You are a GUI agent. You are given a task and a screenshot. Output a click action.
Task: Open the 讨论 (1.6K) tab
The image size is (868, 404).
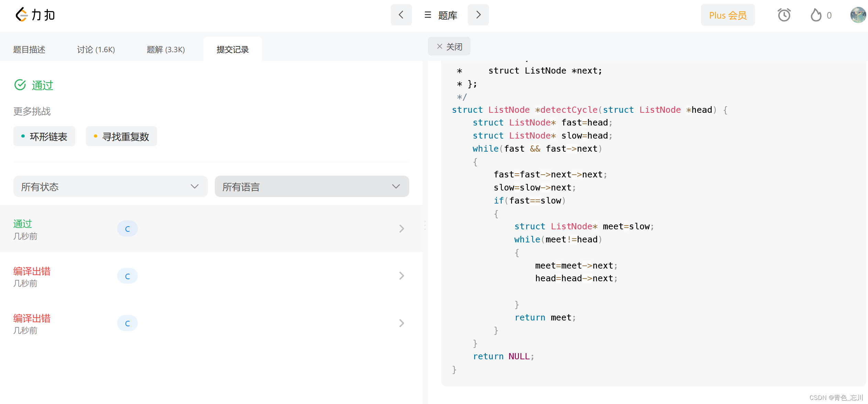[96, 50]
